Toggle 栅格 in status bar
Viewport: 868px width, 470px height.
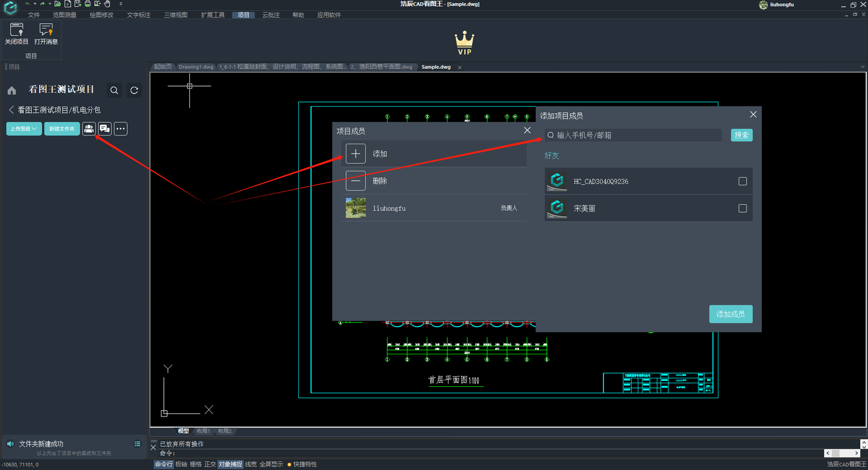pos(195,465)
